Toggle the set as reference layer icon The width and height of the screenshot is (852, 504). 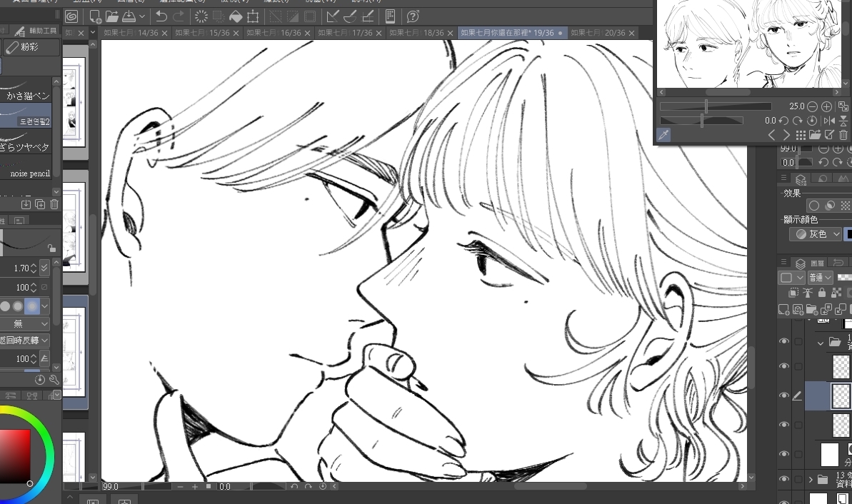tap(808, 293)
